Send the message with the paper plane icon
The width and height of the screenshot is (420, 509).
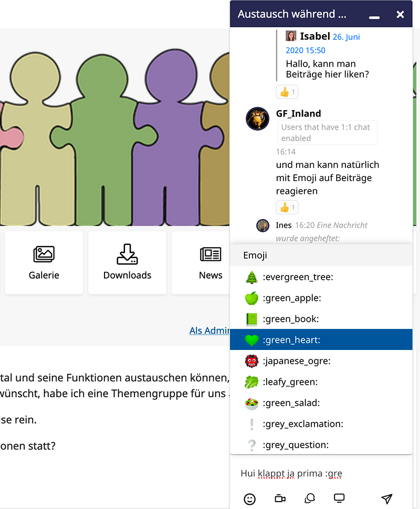[x=387, y=499]
